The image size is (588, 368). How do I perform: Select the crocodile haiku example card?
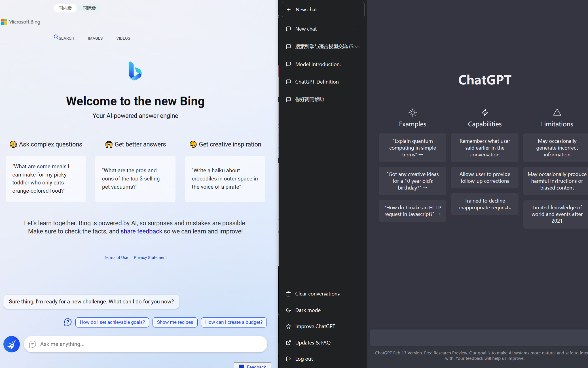(x=225, y=179)
